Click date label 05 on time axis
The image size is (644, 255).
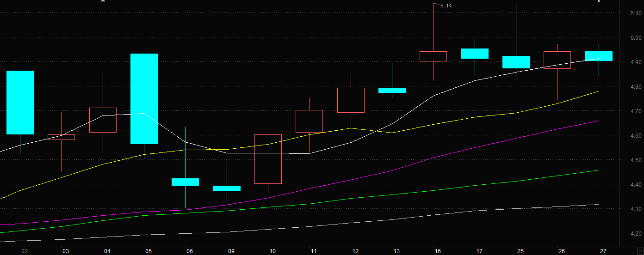tap(149, 251)
